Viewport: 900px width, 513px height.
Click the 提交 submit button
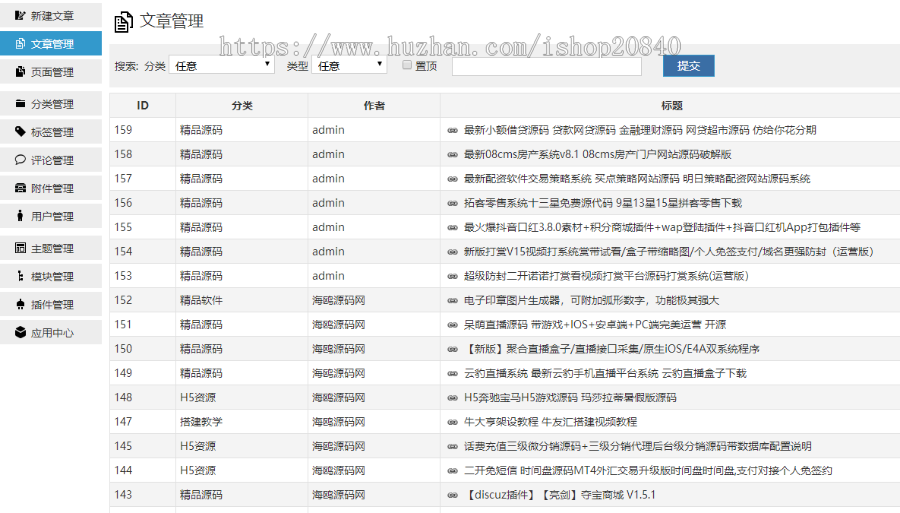tap(689, 66)
